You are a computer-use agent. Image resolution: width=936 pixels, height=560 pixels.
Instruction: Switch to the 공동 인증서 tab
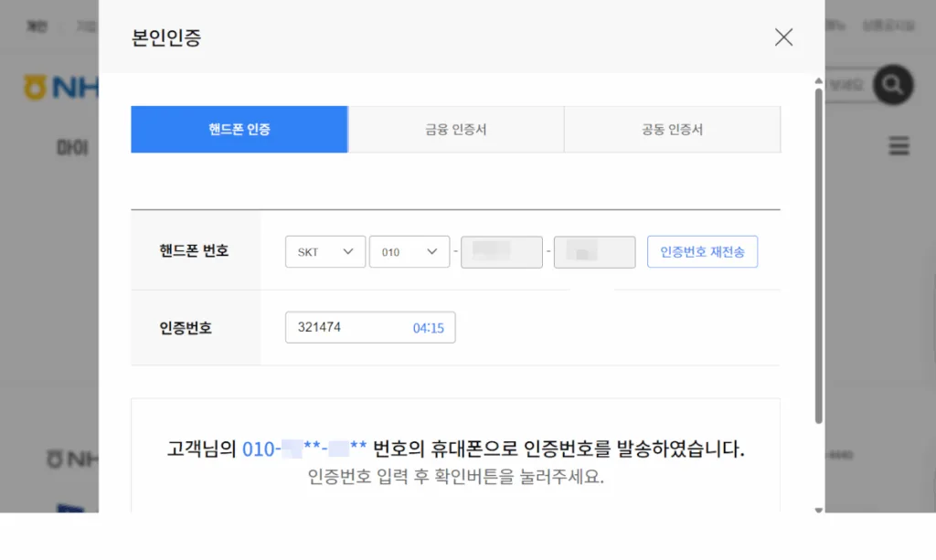click(672, 130)
